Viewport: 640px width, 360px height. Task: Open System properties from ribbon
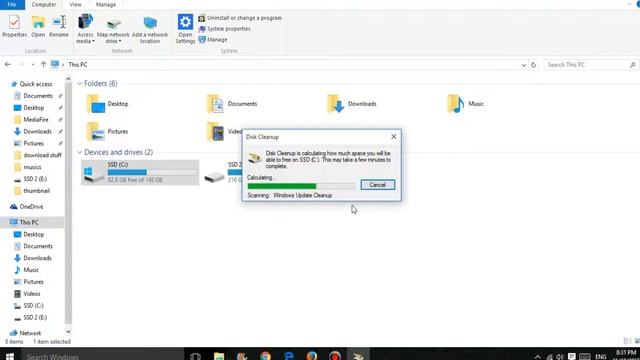pos(224,29)
